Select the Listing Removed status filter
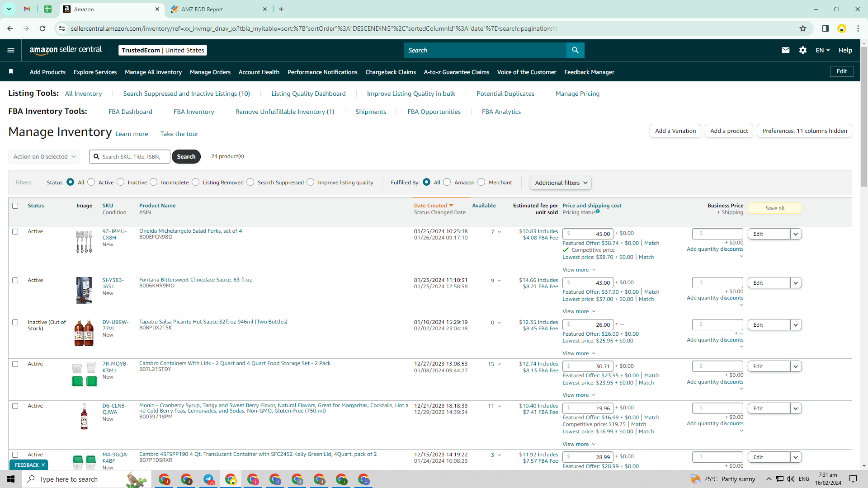868x488 pixels. [x=196, y=182]
